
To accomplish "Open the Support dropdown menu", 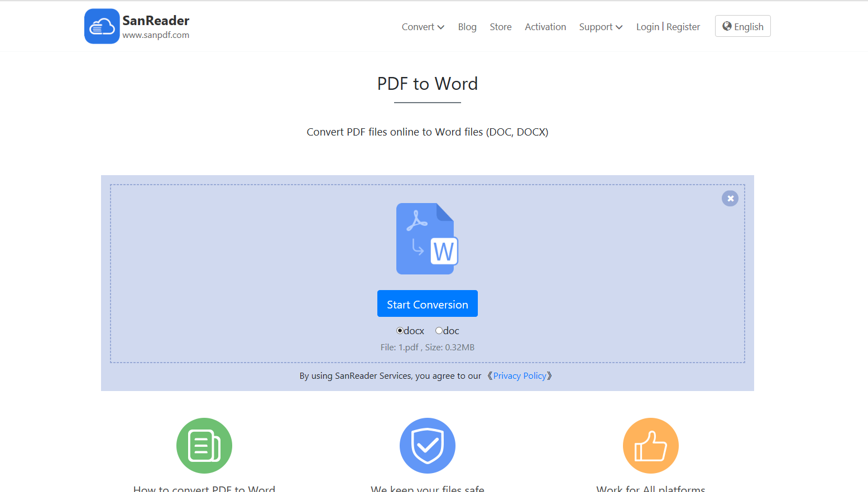I will (601, 26).
